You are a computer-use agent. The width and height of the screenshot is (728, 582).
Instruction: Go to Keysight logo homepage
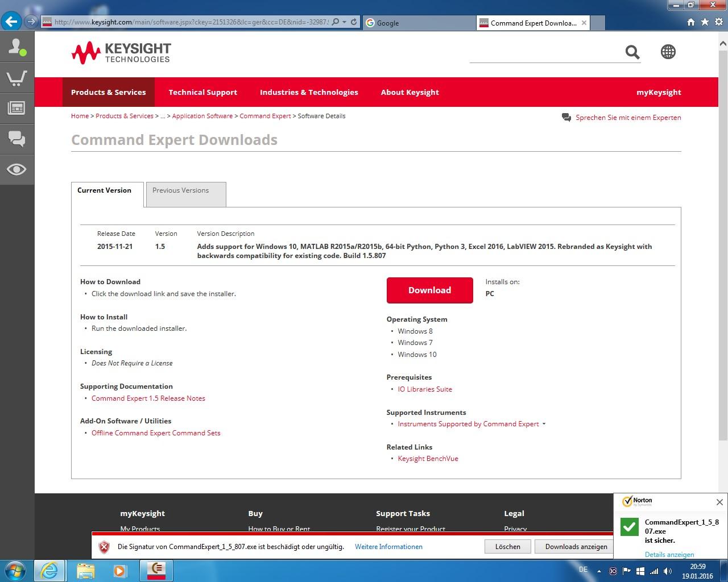pos(121,53)
